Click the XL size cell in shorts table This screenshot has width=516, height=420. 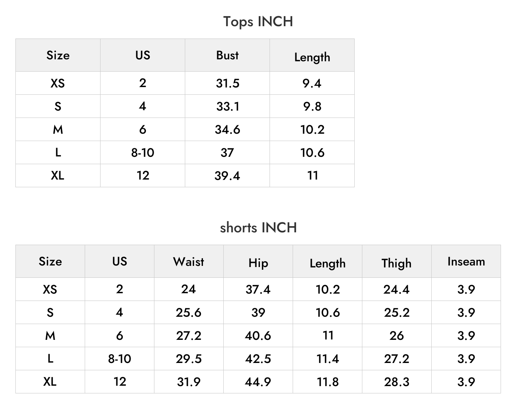pyautogui.click(x=50, y=381)
